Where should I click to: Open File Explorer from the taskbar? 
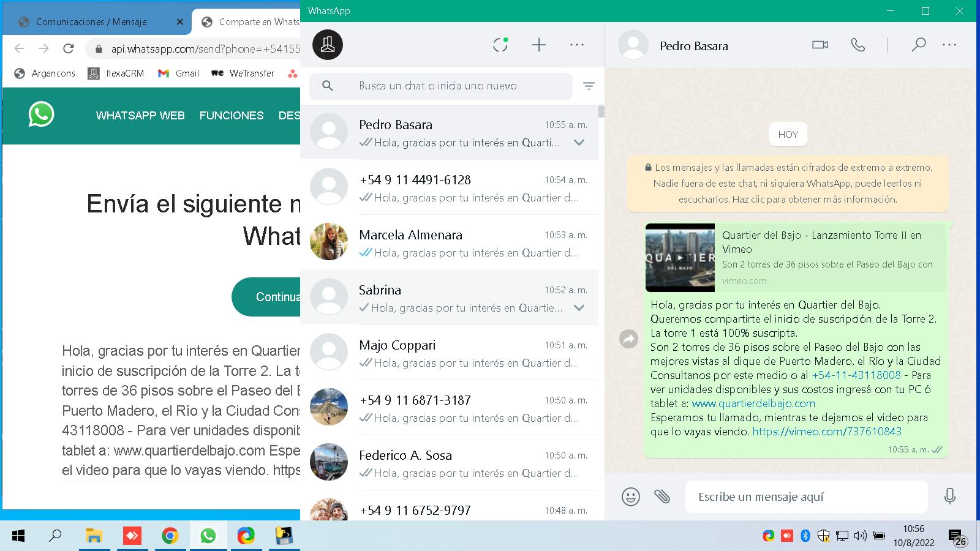point(94,536)
